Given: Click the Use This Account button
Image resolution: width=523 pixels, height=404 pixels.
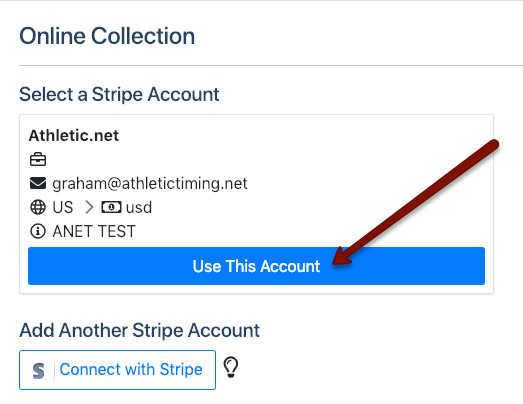Looking at the screenshot, I should click(256, 266).
